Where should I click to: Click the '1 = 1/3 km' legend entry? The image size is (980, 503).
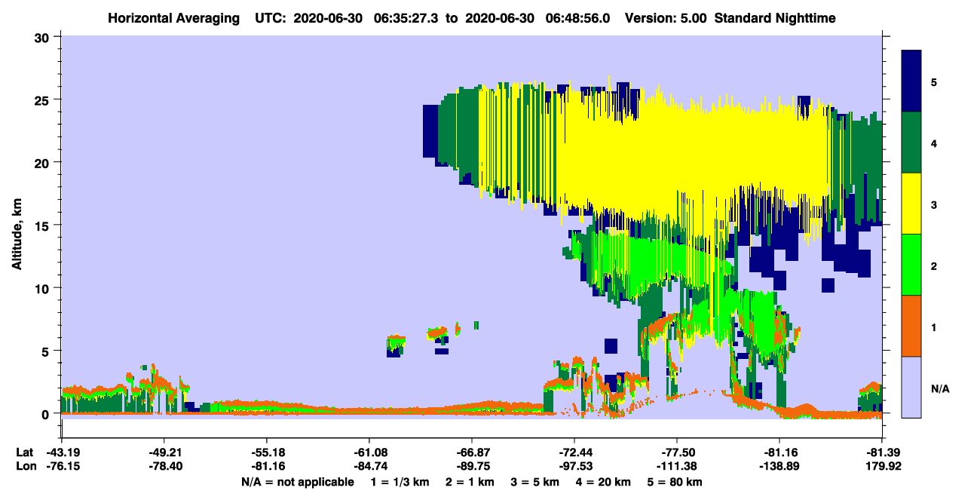point(400,482)
